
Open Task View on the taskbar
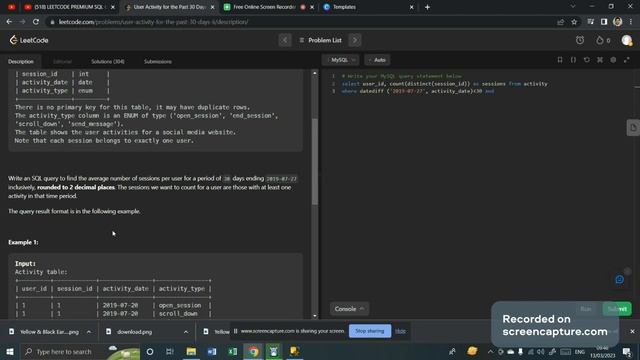[x=170, y=351]
